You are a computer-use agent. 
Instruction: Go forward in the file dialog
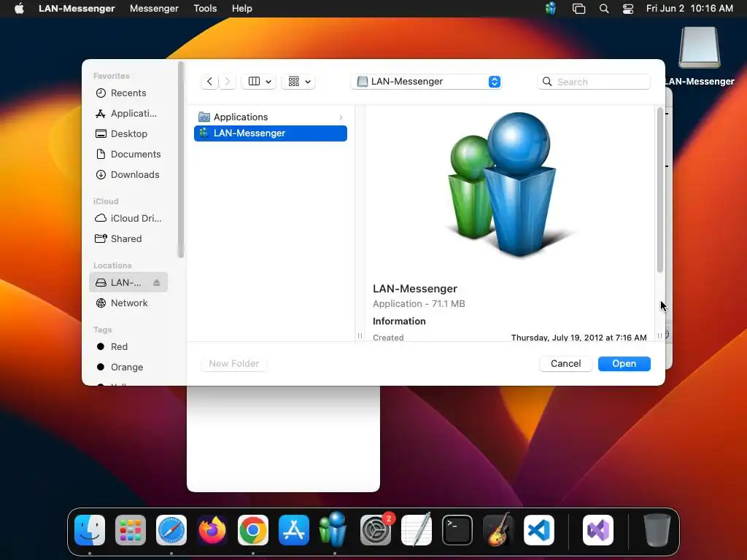(228, 82)
